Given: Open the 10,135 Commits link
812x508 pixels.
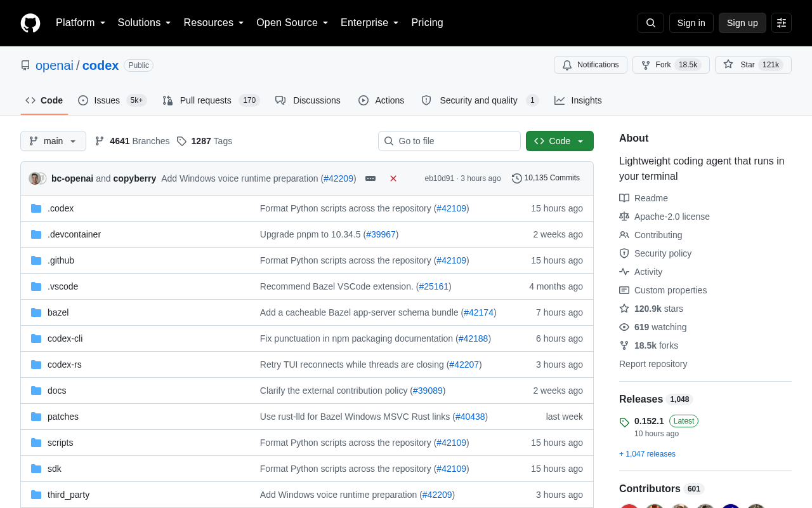Looking at the screenshot, I should click(x=546, y=178).
